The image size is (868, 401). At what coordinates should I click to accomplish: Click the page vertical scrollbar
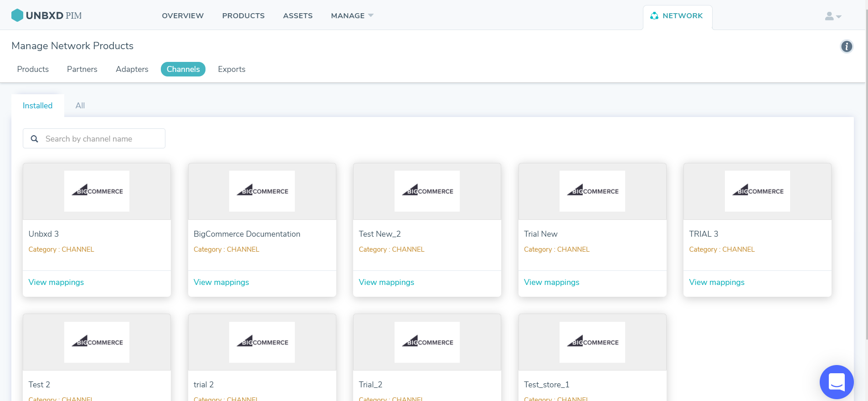coord(867,175)
